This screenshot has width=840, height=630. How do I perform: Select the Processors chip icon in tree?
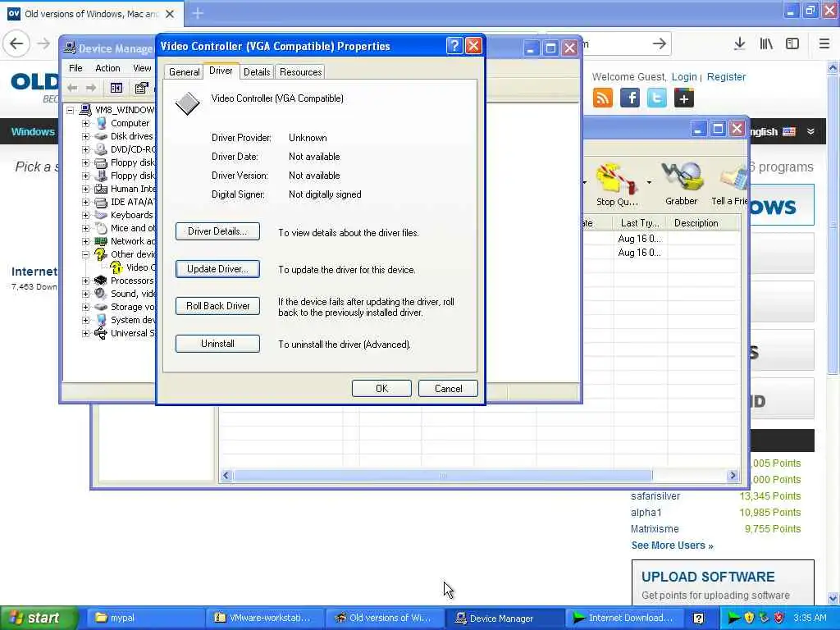(x=101, y=281)
